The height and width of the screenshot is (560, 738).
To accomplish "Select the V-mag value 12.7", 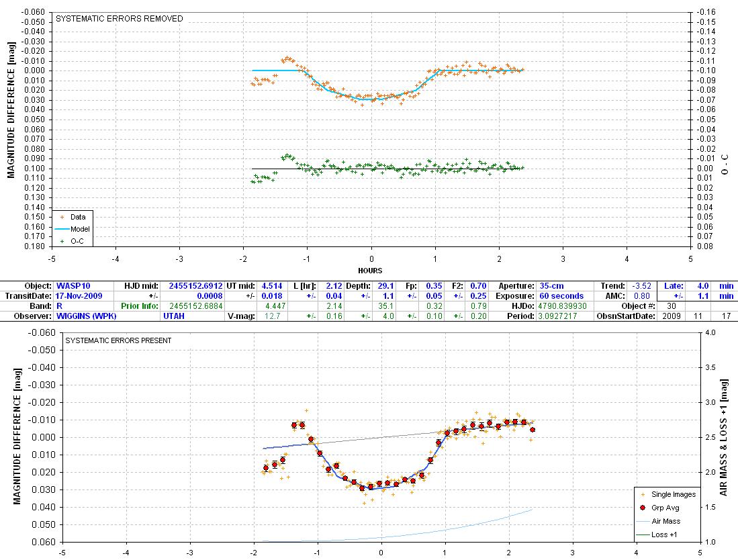I will click(271, 316).
